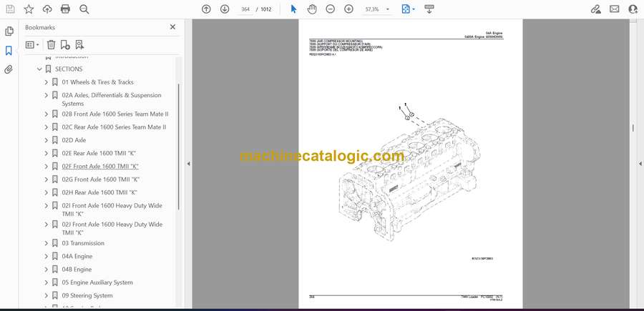Zoom out with minus icon
Image resolution: width=644 pixels, height=311 pixels.
coord(330,9)
